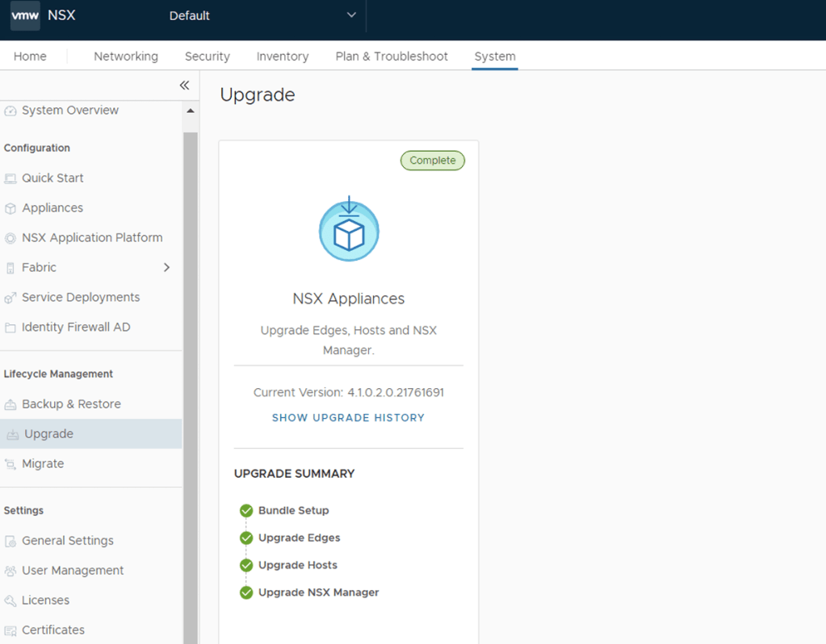826x644 pixels.
Task: Click the Licenses key icon
Action: (x=10, y=600)
